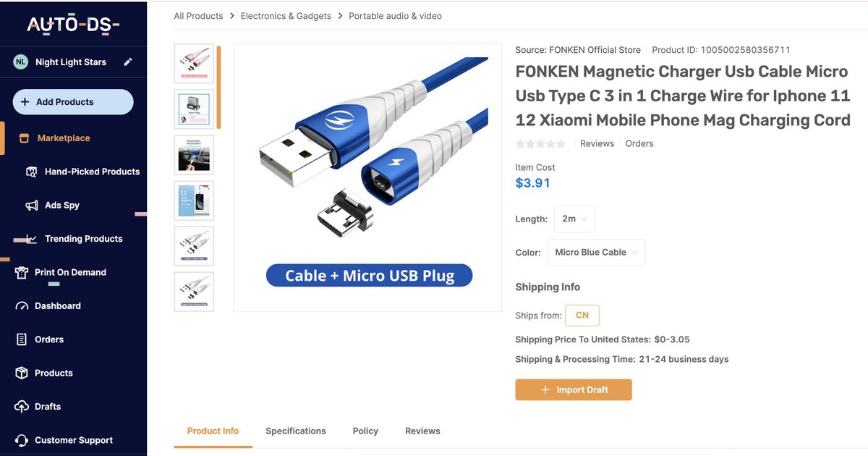This screenshot has height=456, width=868.
Task: Go to the Dashboard
Action: 56,305
